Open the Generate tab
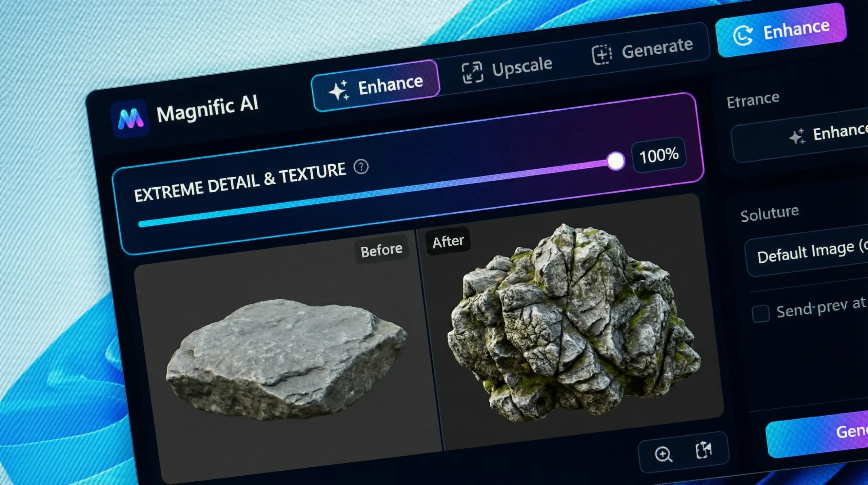 tap(642, 51)
